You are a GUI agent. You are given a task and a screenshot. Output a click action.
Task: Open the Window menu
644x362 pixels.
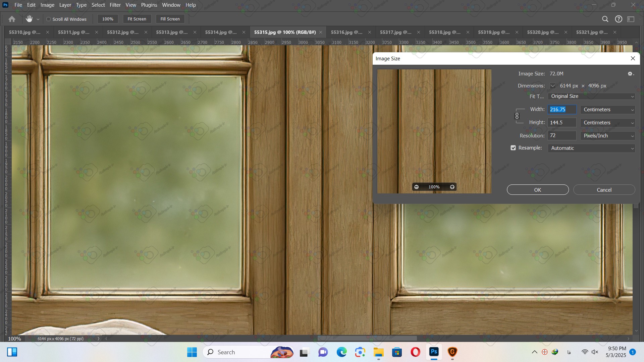(171, 5)
